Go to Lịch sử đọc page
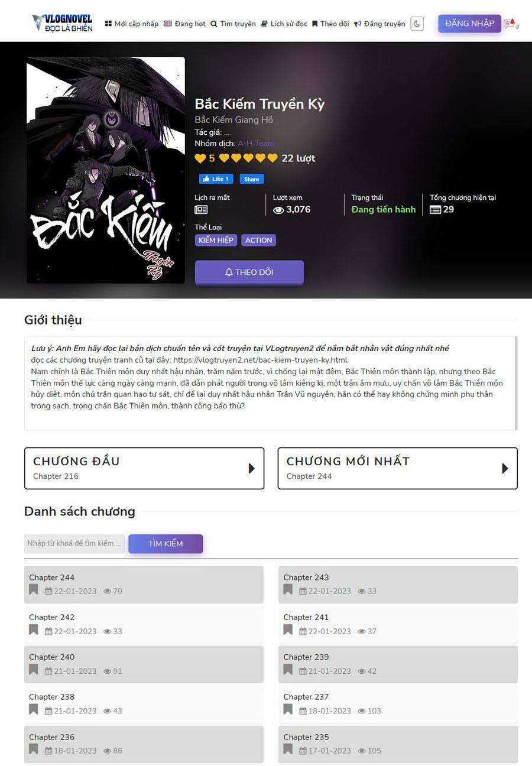532x766 pixels. (x=284, y=24)
